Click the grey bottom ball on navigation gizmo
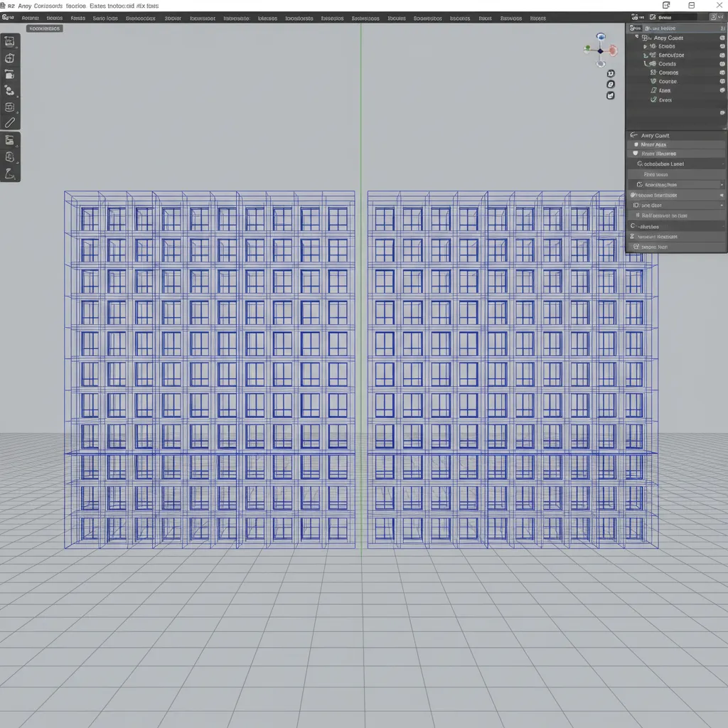Screen dimensions: 728x728 601,63
